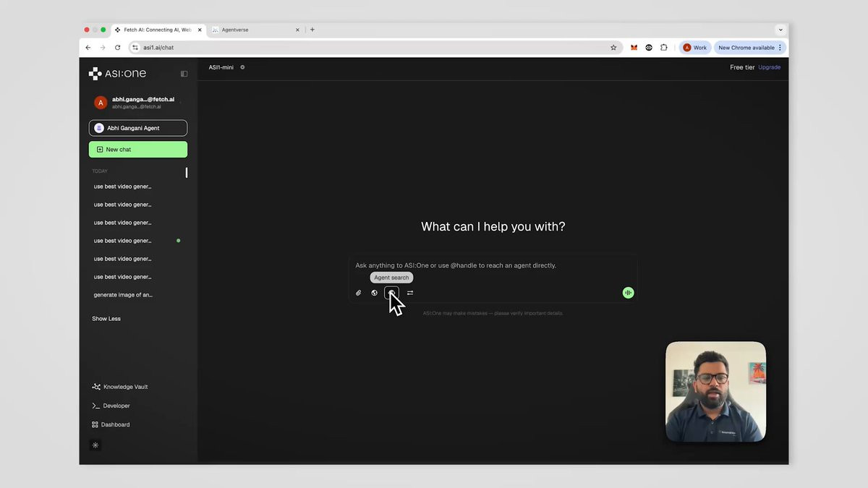Viewport: 868px width, 488px height.
Task: Click into the Ask anything chat input
Action: pyautogui.click(x=492, y=265)
